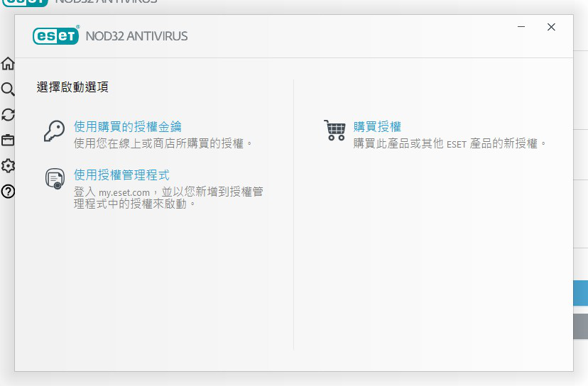This screenshot has width=588, height=386.
Task: Open the Update refresh arrows icon
Action: pyautogui.click(x=8, y=115)
